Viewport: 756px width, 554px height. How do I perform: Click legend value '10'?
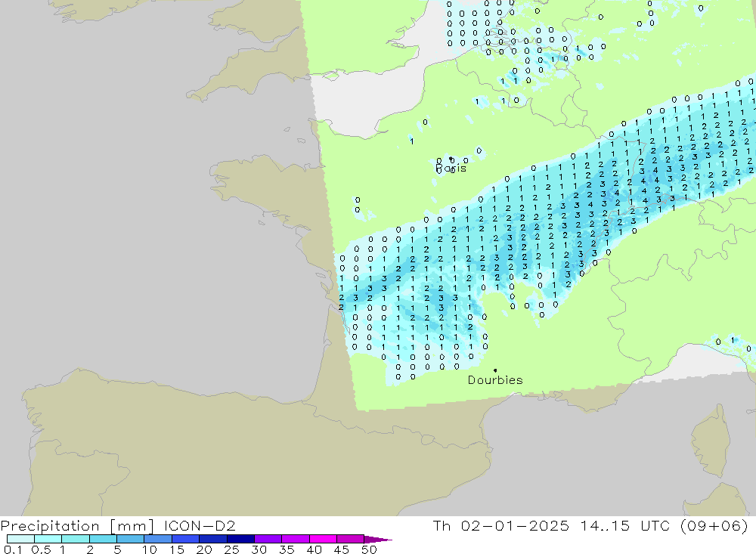coord(150,549)
